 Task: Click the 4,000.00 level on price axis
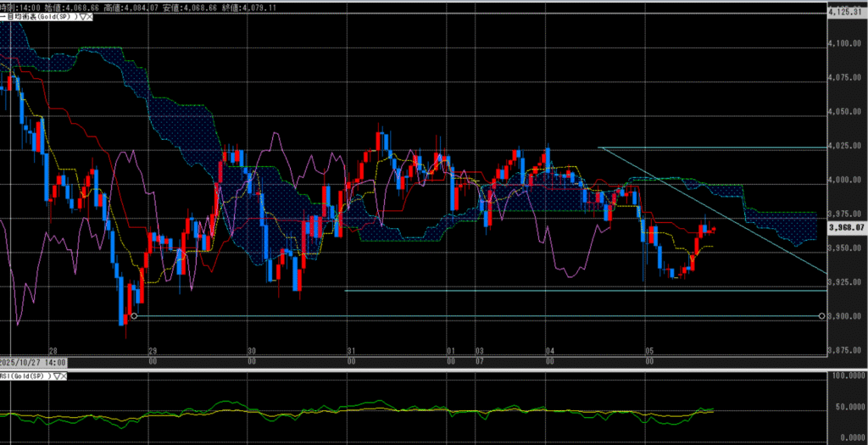click(848, 180)
